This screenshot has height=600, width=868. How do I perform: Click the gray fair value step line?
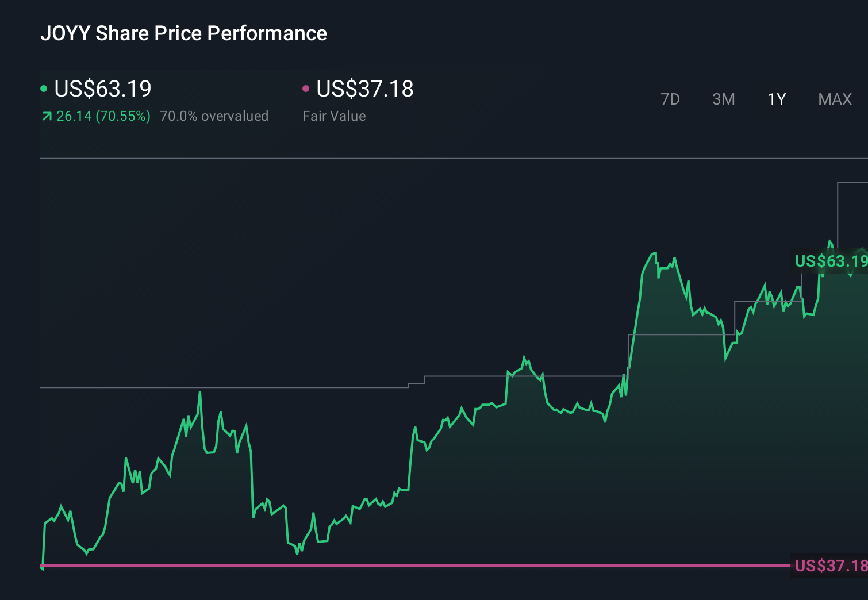click(x=230, y=387)
